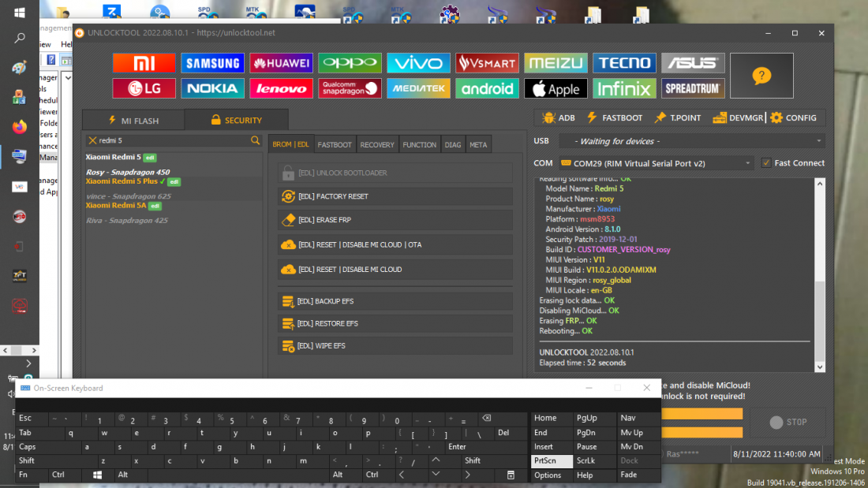The width and height of the screenshot is (868, 488).
Task: Click the search magnifier in model field
Action: pyautogui.click(x=255, y=140)
